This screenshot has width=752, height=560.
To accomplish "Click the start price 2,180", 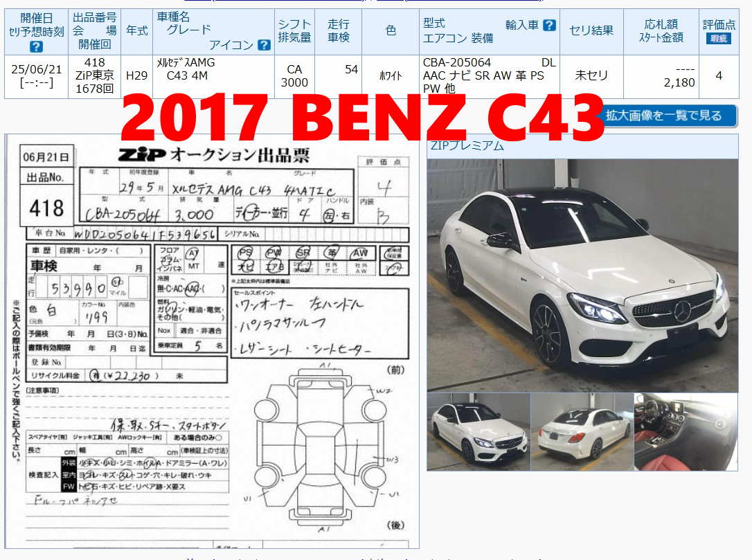I will coord(679,82).
